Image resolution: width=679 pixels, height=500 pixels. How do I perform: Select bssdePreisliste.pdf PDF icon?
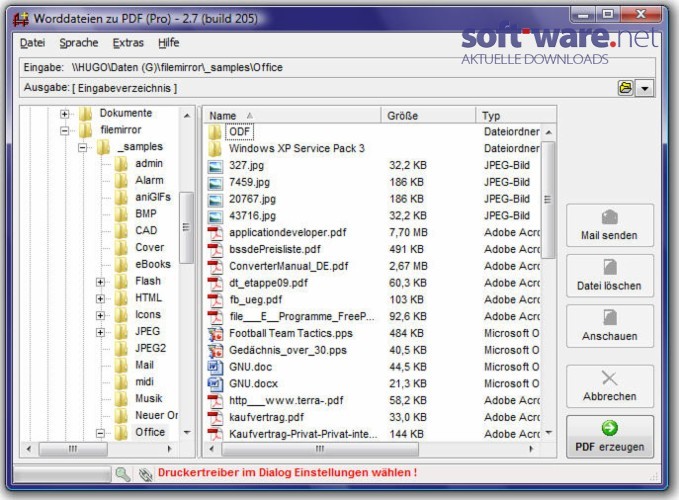[215, 250]
